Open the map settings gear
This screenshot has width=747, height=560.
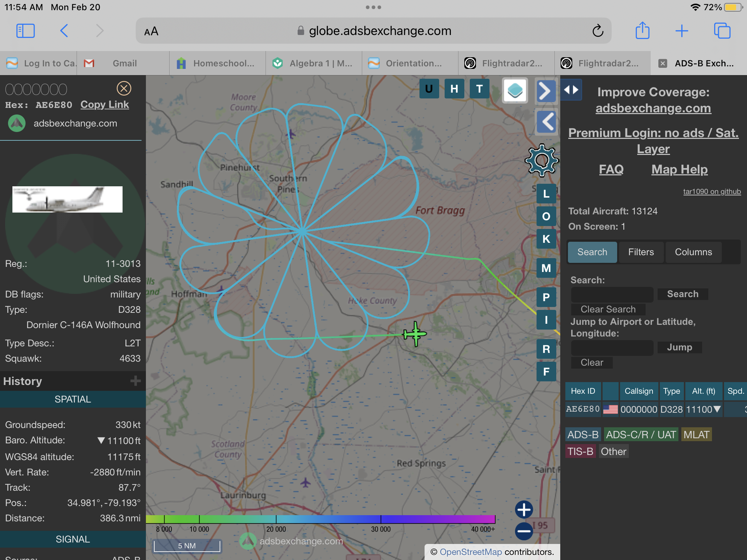(x=542, y=160)
